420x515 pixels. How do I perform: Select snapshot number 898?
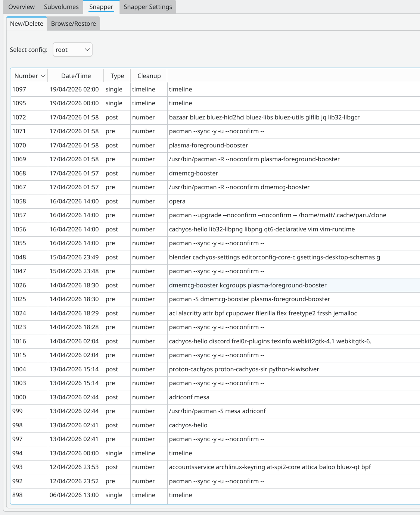(x=17, y=495)
